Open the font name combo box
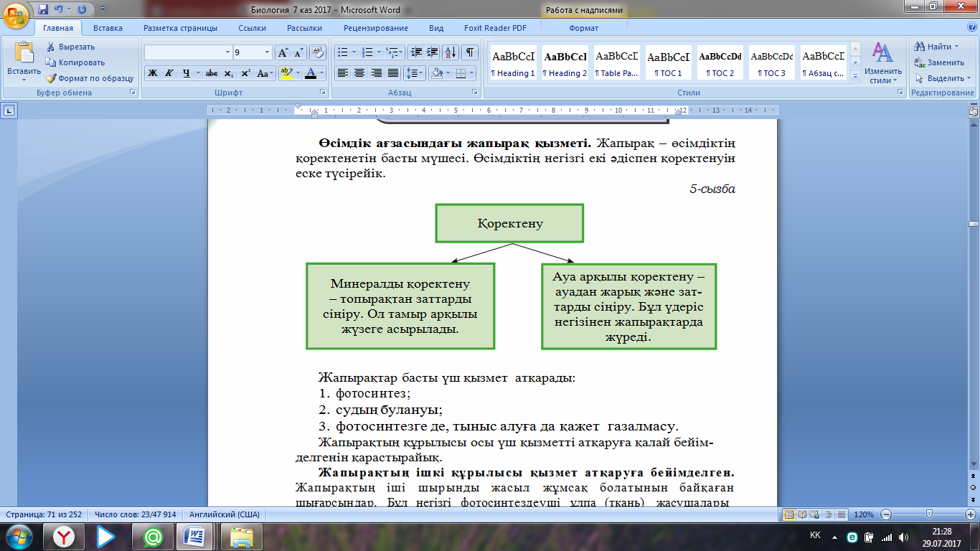 (188, 52)
